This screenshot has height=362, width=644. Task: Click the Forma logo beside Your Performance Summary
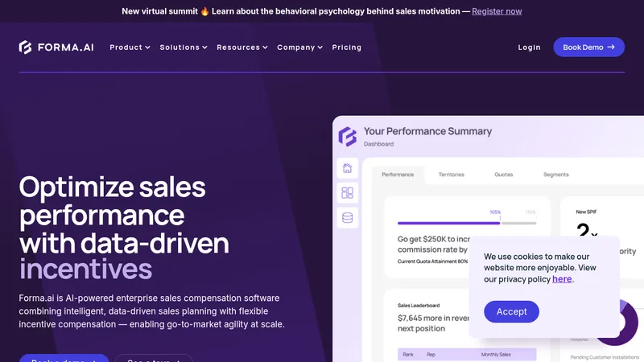tap(348, 136)
